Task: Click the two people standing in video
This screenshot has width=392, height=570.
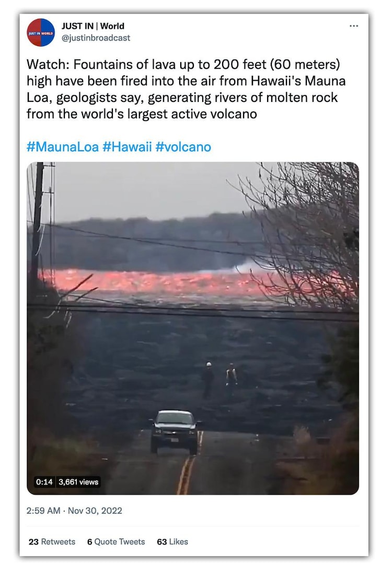Action: [x=220, y=379]
